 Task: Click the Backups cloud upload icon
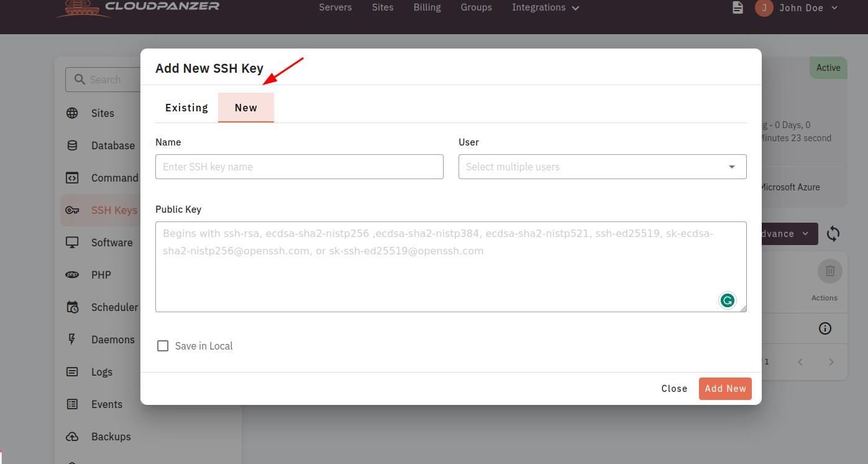coord(72,437)
